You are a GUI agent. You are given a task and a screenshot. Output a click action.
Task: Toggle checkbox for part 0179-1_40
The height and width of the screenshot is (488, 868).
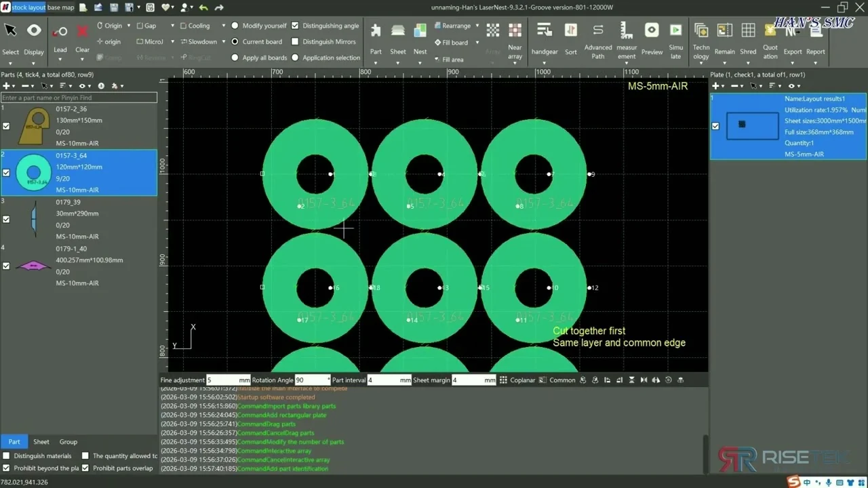click(6, 266)
